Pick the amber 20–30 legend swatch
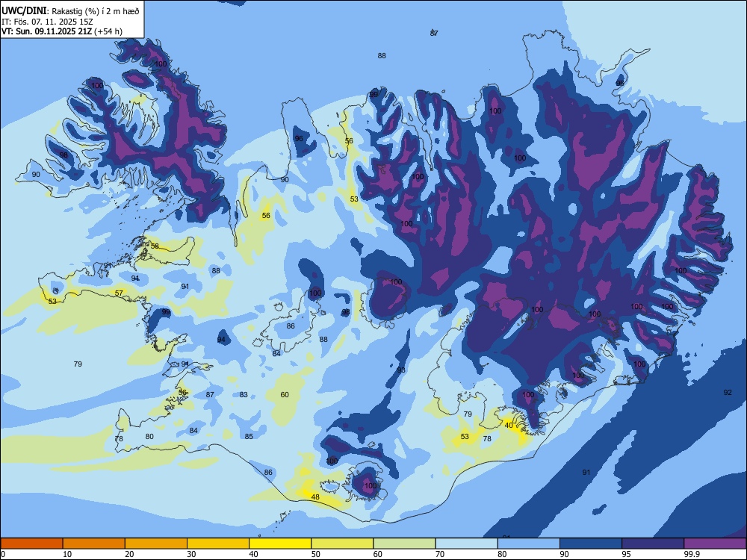Image resolution: width=747 pixels, height=560 pixels. click(156, 544)
